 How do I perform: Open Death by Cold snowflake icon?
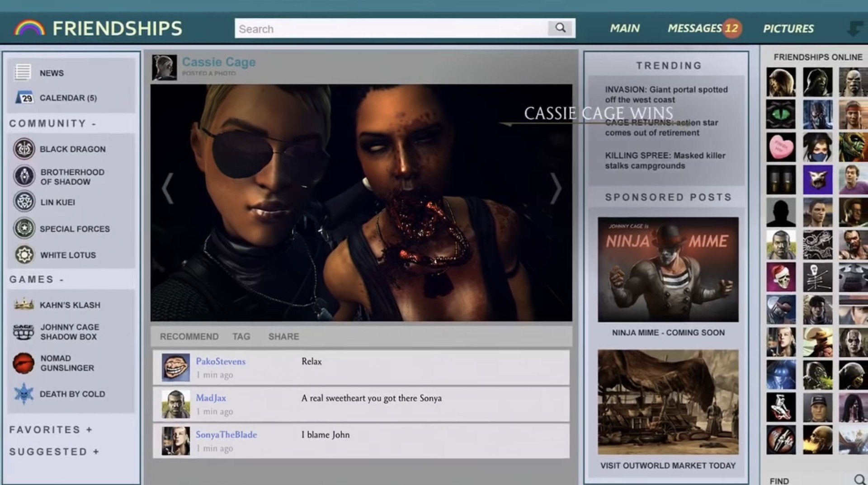(x=24, y=394)
